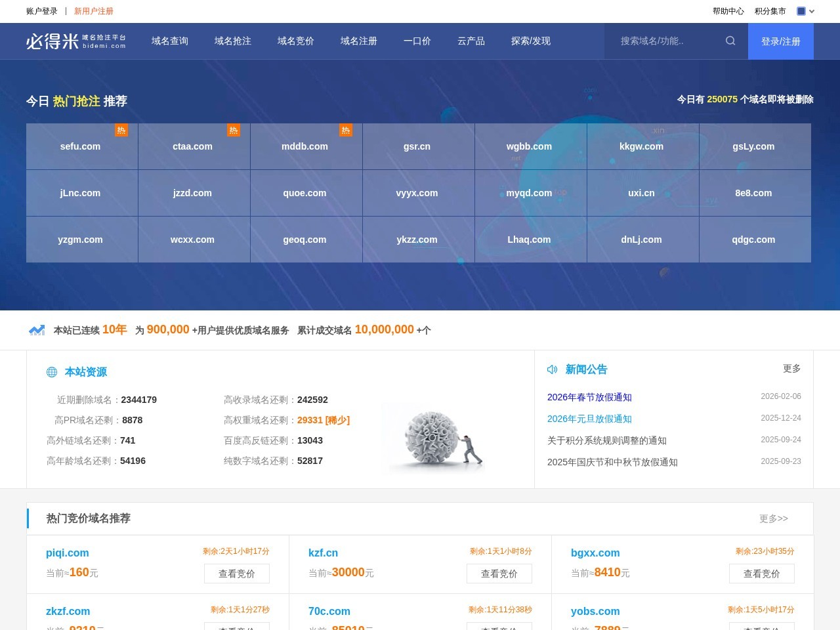Click the flag icon in the top bar
The image size is (840, 630).
coord(801,10)
